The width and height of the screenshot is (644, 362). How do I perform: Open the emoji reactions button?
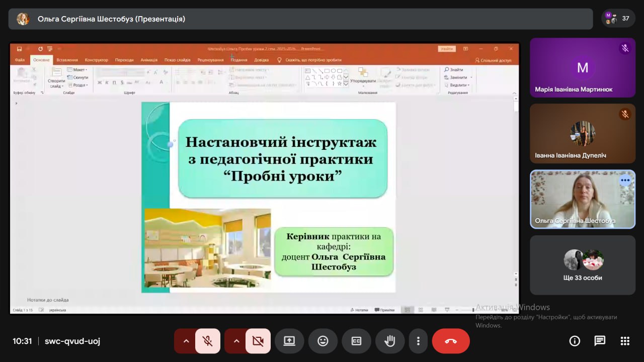click(323, 341)
